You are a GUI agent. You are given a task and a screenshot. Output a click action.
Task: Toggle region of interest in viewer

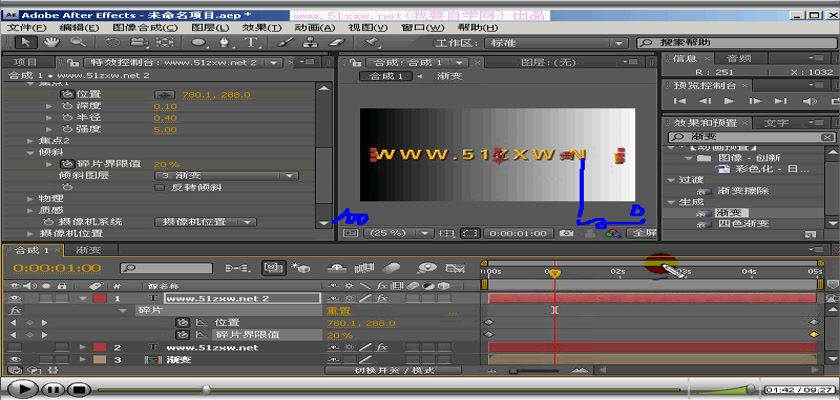(x=470, y=233)
